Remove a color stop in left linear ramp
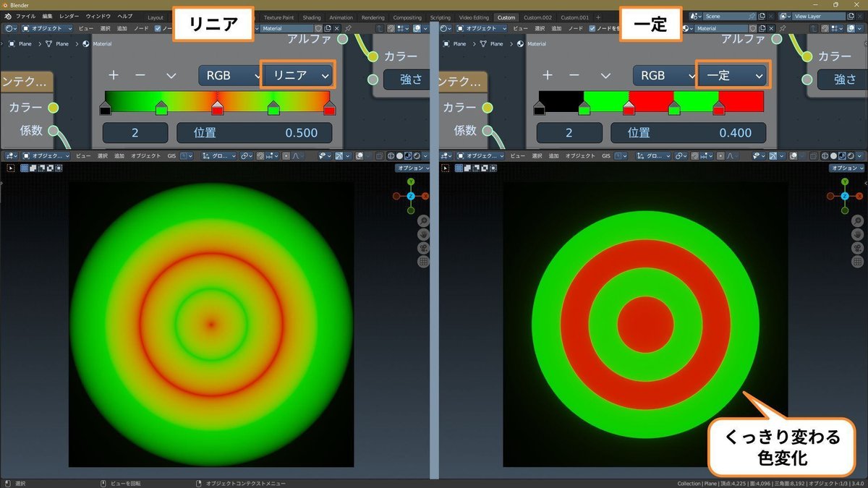The image size is (868, 488). tap(140, 75)
